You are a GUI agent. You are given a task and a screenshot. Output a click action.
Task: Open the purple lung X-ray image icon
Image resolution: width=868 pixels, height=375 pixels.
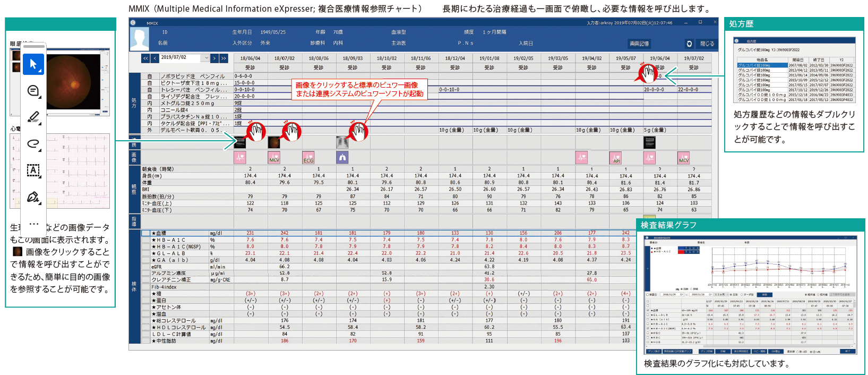tap(342, 158)
